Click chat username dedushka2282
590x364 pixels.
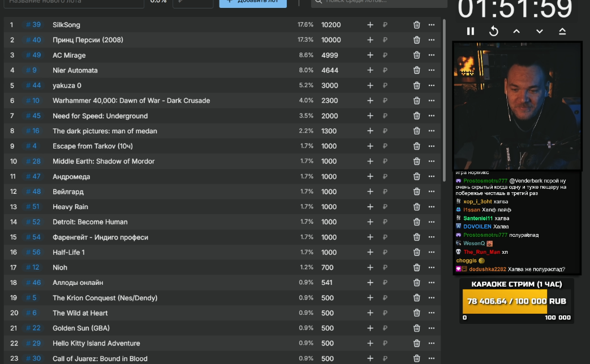[x=487, y=269]
